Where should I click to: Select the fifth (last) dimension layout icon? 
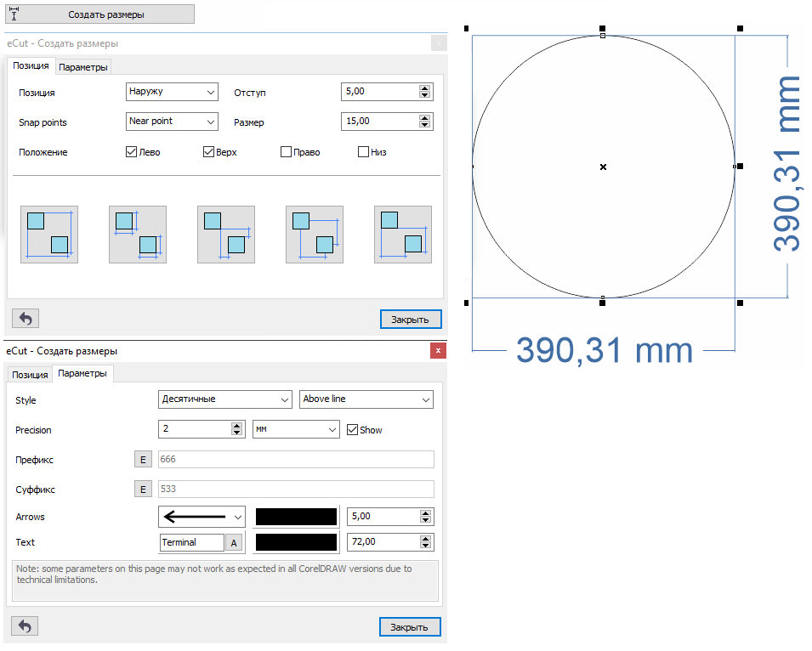click(x=402, y=234)
